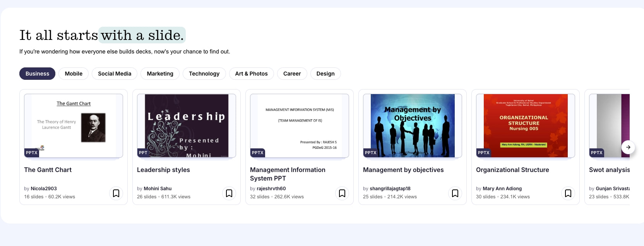Bookmark The Gantt Chart presentation
The height and width of the screenshot is (246, 644).
116,193
